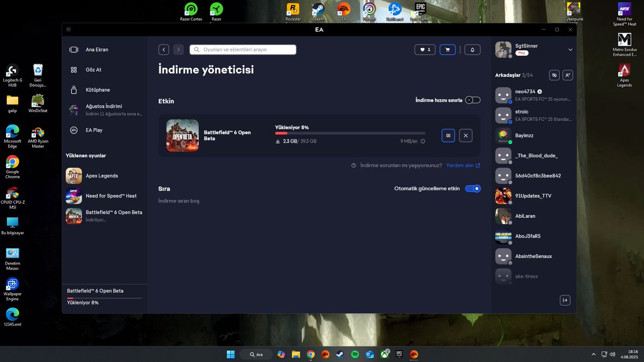The image size is (644, 362).
Task: Enable the İndirme hızını sınırla switch
Action: (473, 100)
